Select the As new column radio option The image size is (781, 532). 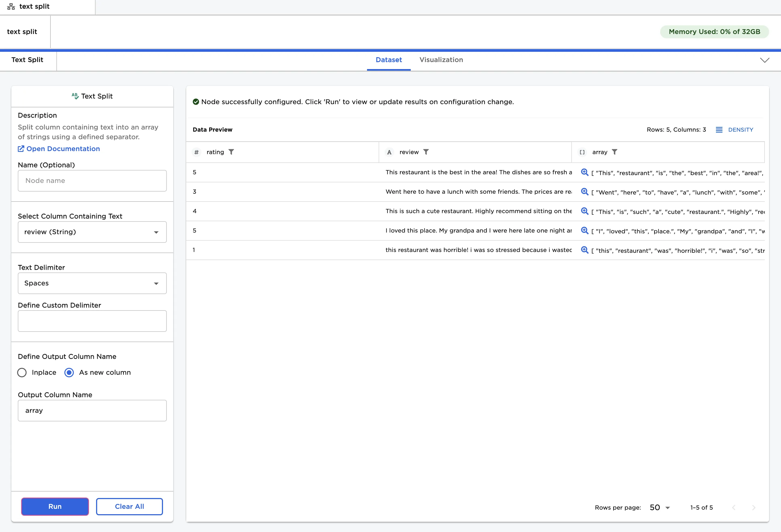coord(69,373)
